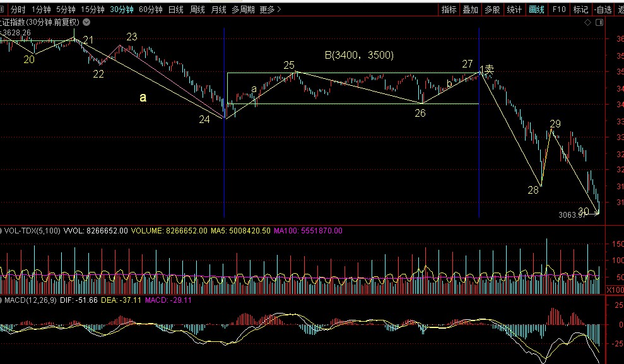The width and height of the screenshot is (624, 364).
Task: Toggle the side panel layout icon
Action: click(599, 23)
